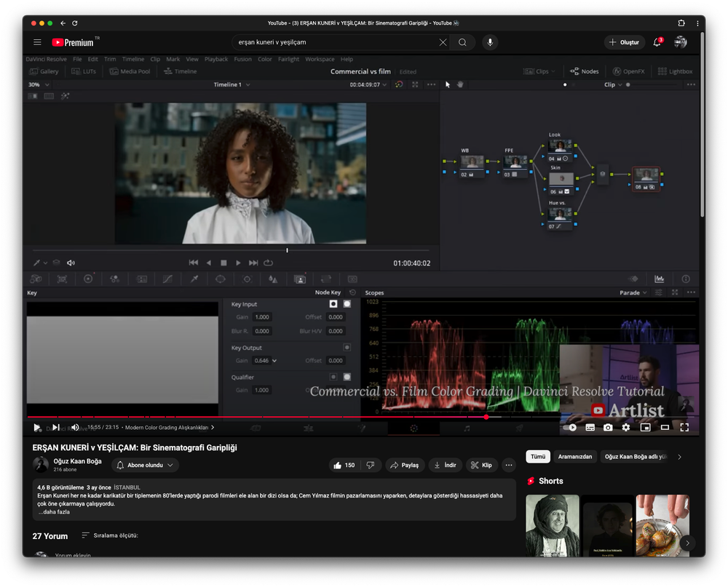728x587 pixels.
Task: Open the Parade scope type dropdown
Action: tap(633, 292)
